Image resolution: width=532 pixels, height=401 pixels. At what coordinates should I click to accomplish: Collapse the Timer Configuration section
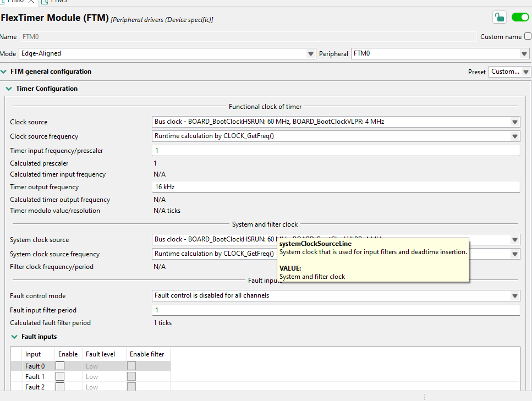click(9, 89)
